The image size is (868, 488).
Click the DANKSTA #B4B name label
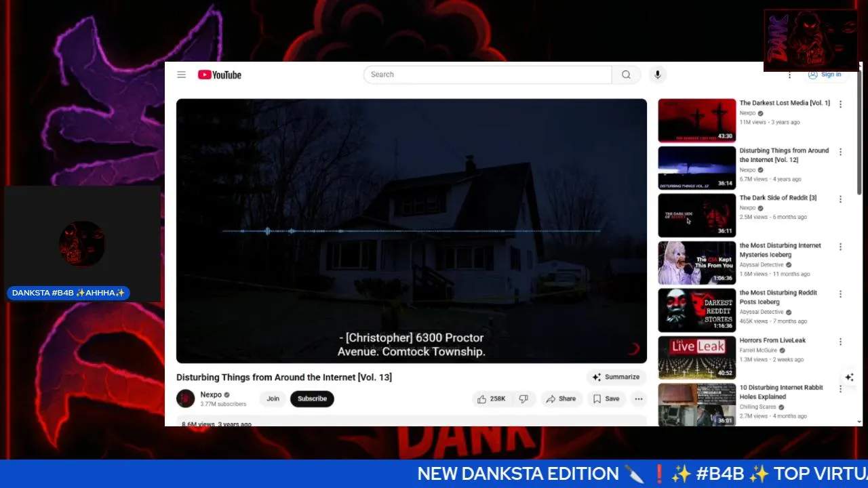click(68, 293)
